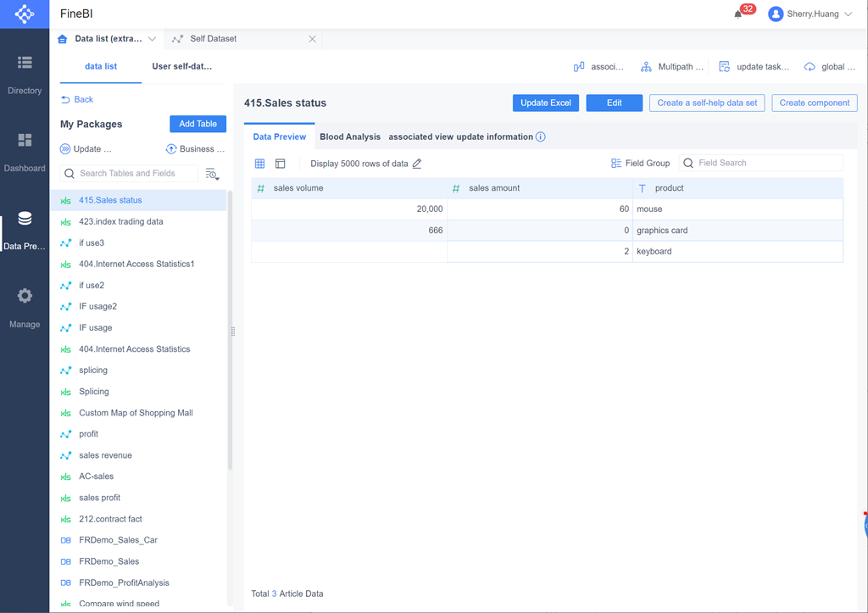Open the Sherry.Huang user menu

[x=810, y=14]
